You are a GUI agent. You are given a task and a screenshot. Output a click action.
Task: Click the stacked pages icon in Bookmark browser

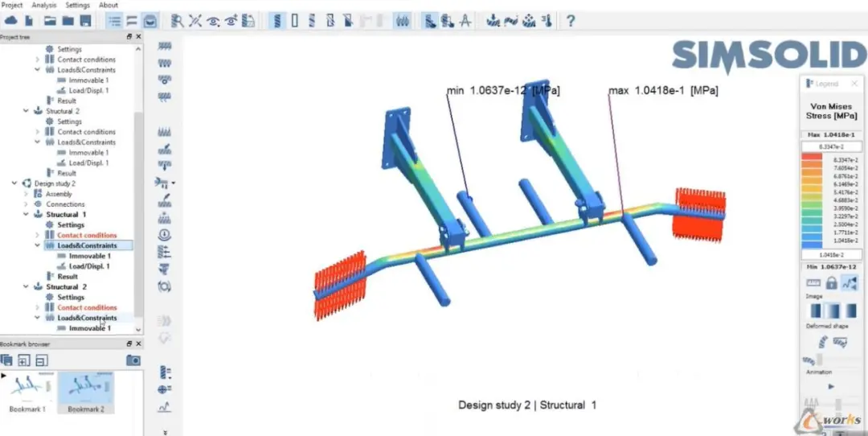pyautogui.click(x=6, y=360)
